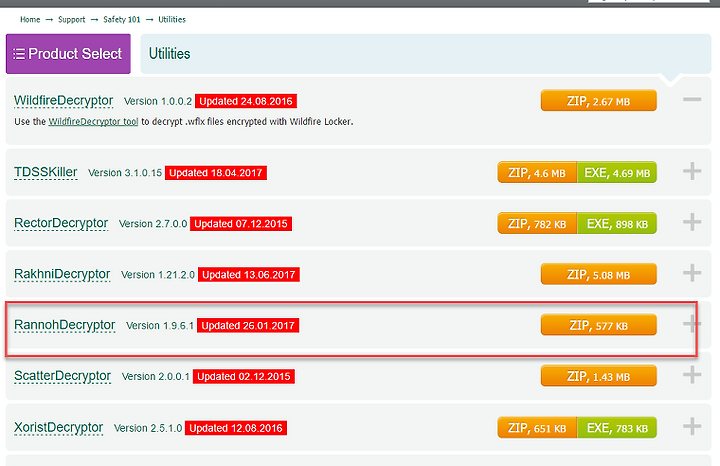
Task: Download XoristDecryptor ZIP 651 KB
Action: (537, 428)
